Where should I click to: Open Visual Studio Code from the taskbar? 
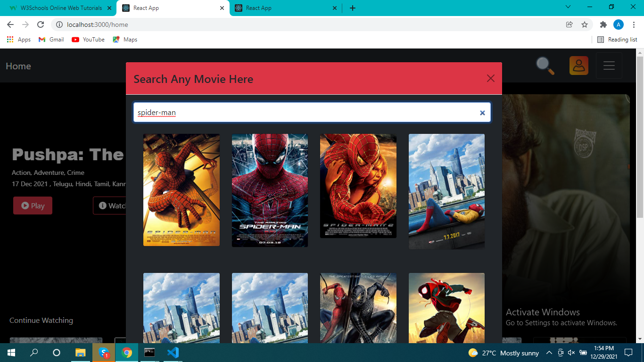point(173,353)
